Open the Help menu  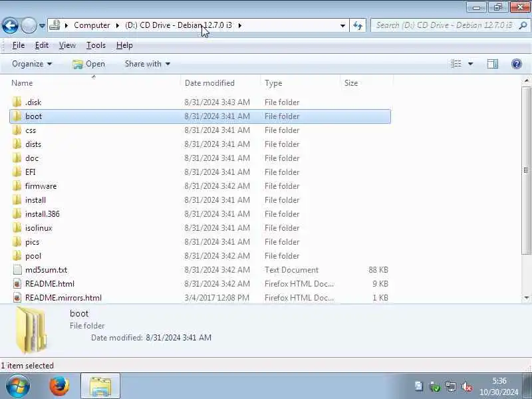(x=124, y=45)
